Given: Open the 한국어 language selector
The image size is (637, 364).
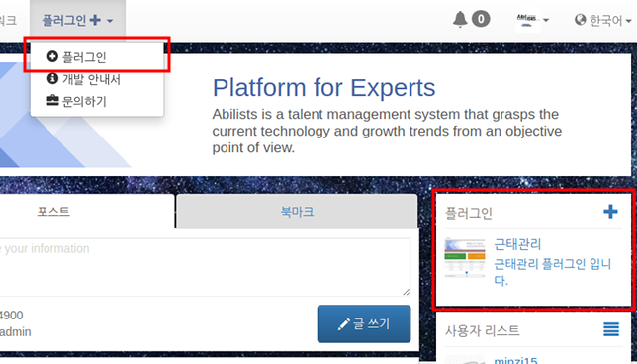Looking at the screenshot, I should click(x=603, y=20).
